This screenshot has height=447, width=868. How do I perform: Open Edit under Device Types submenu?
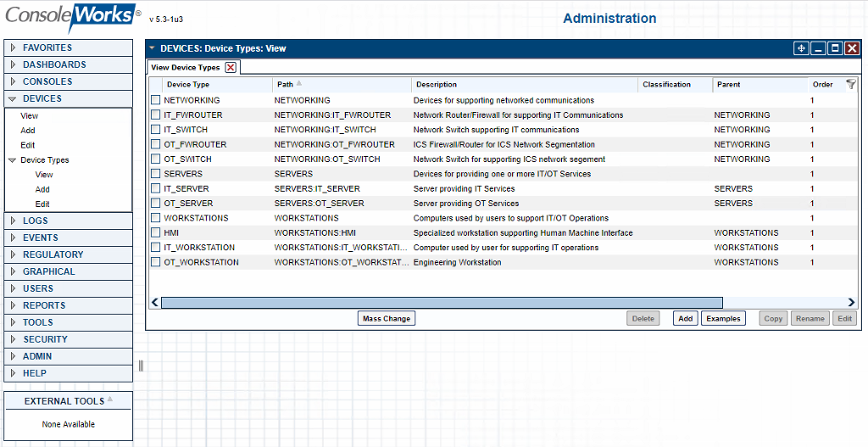42,204
